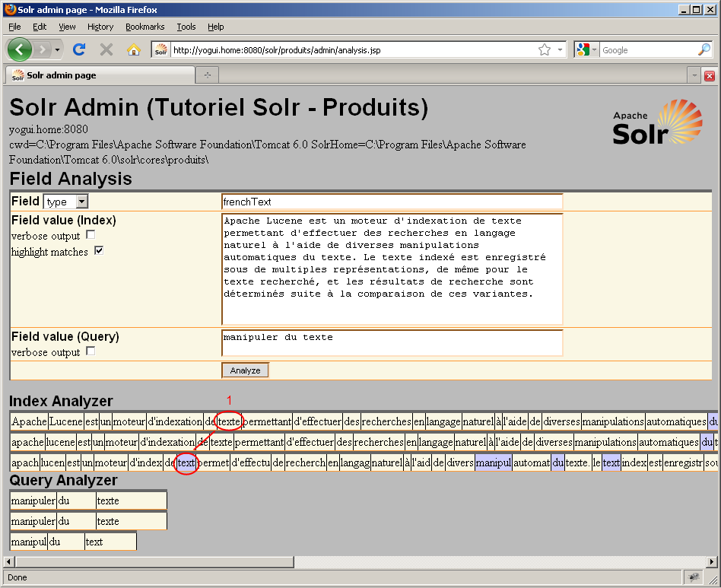Open the Field type dropdown
The width and height of the screenshot is (721, 588).
[66, 202]
